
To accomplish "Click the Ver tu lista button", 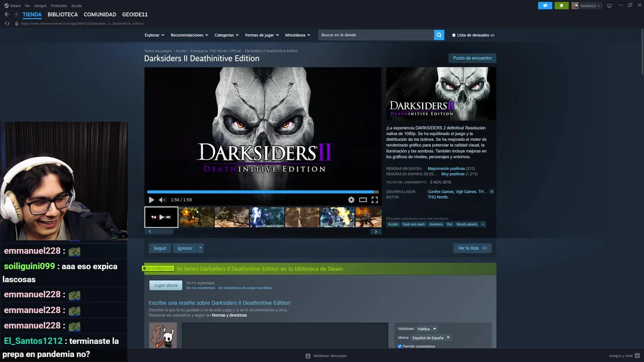I will (x=472, y=248).
